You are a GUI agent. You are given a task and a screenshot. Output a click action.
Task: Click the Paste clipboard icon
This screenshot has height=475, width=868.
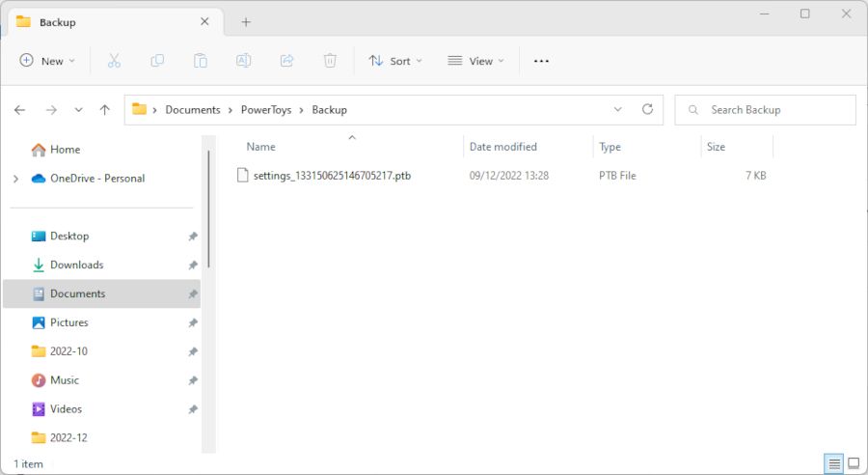pos(201,61)
